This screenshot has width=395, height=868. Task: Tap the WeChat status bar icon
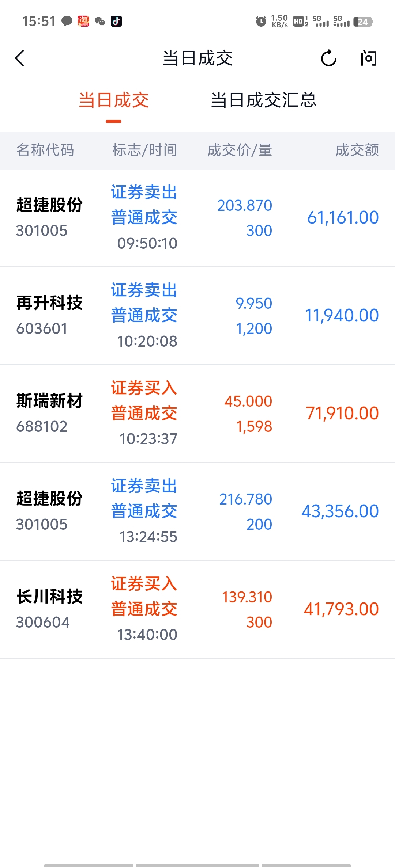click(100, 21)
